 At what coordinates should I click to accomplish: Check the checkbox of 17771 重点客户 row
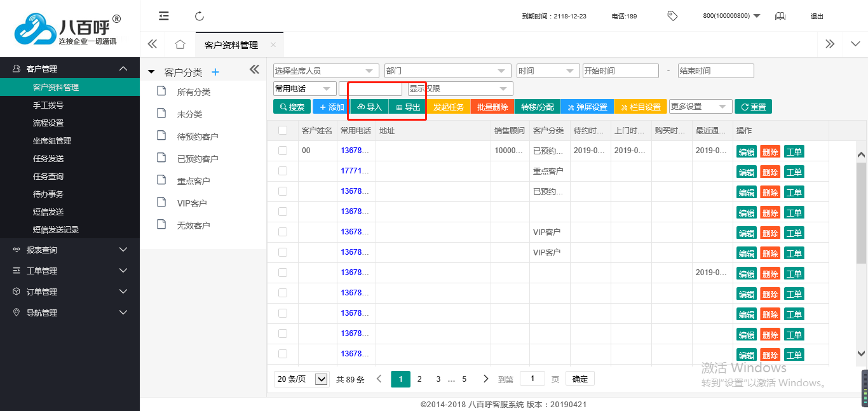(x=283, y=171)
